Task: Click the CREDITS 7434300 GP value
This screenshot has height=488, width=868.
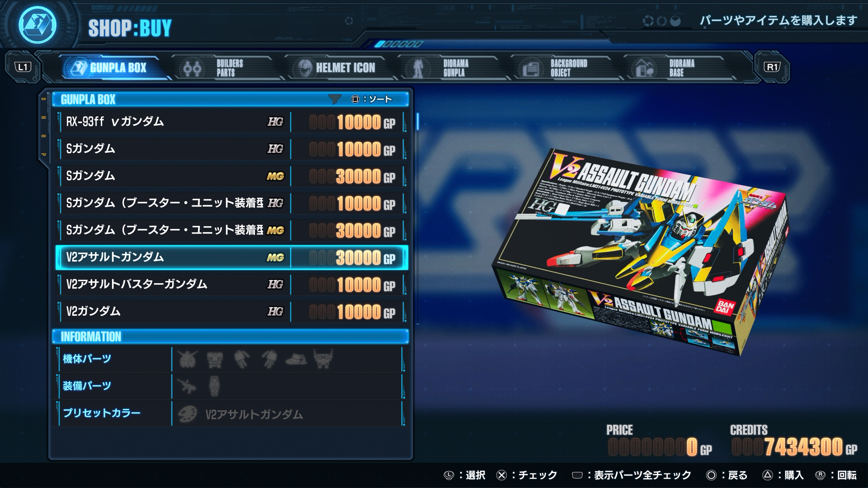Action: pyautogui.click(x=794, y=447)
